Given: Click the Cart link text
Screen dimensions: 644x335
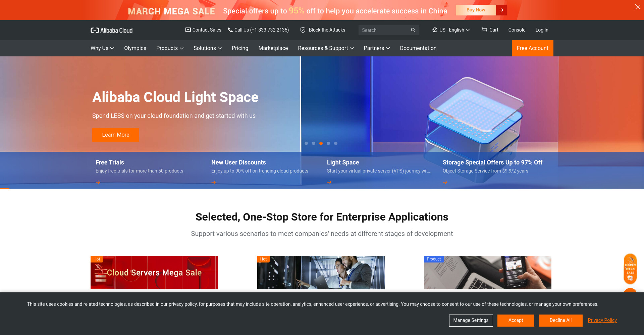Looking at the screenshot, I should 494,30.
